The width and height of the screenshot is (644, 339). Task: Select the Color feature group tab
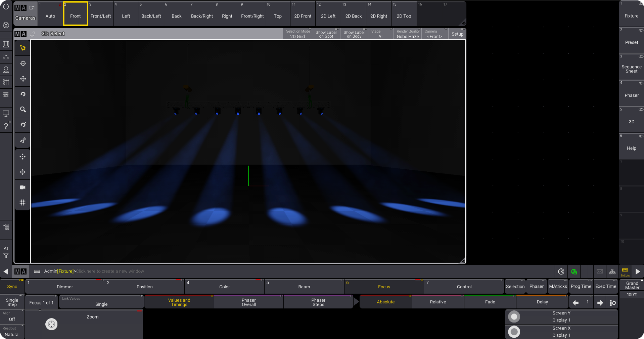(224, 287)
